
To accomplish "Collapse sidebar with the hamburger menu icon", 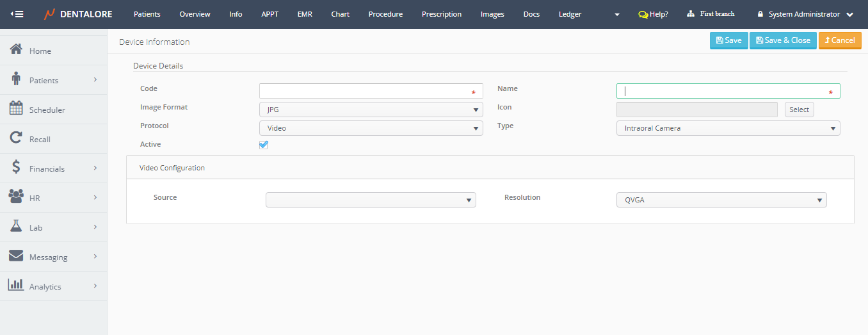I will (x=17, y=14).
